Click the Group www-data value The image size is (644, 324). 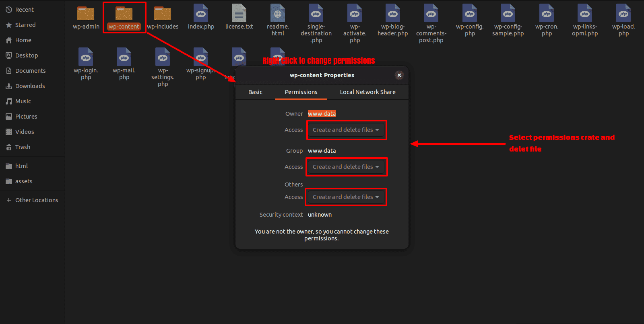coord(322,151)
